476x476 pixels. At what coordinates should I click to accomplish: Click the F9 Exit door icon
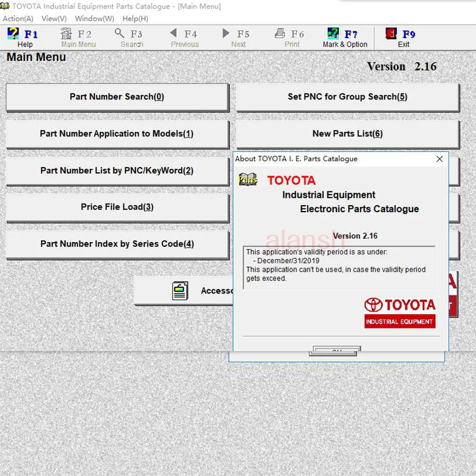pos(391,33)
